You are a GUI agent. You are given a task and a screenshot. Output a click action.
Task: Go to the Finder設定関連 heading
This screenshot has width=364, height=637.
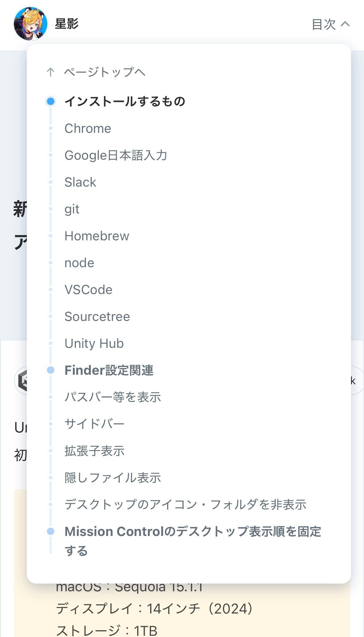point(109,370)
